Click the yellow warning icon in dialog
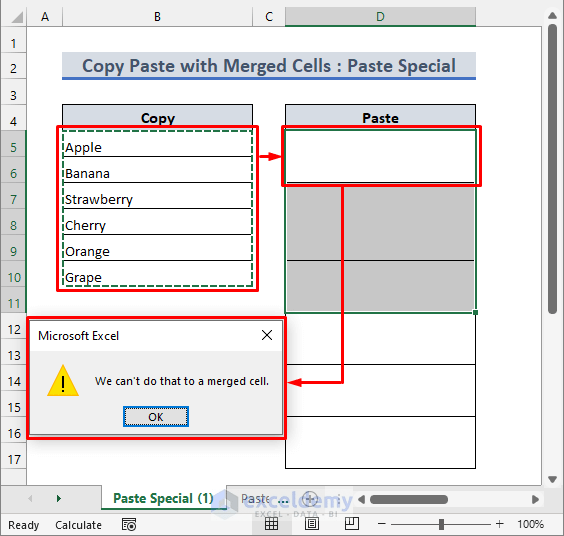564x536 pixels. click(x=63, y=381)
